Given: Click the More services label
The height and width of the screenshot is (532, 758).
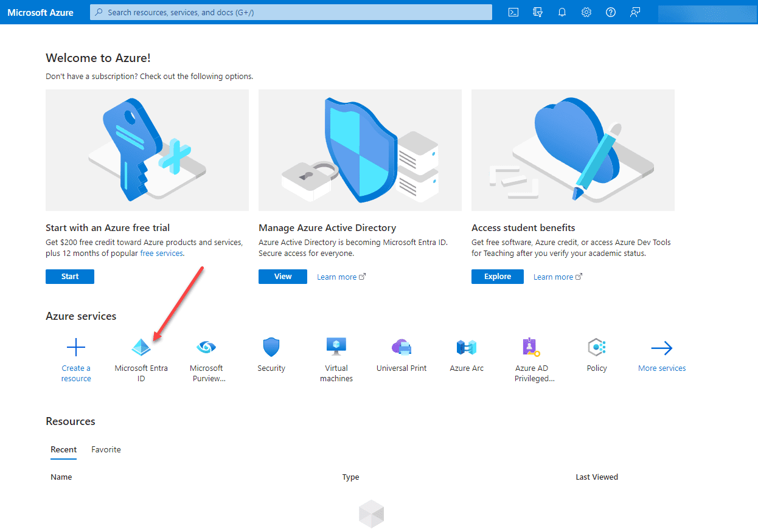Looking at the screenshot, I should point(662,368).
